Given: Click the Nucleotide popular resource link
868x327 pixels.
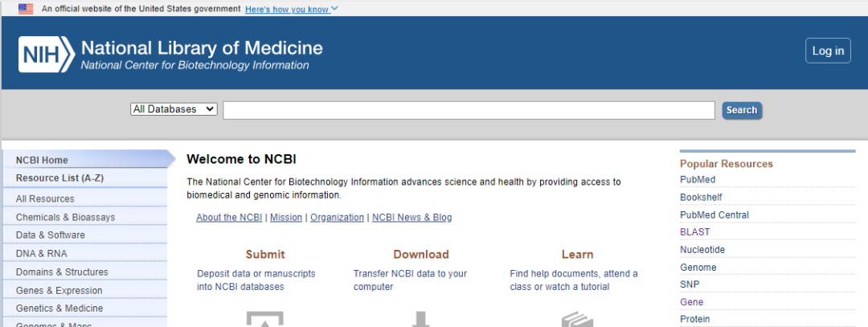Looking at the screenshot, I should tap(702, 250).
